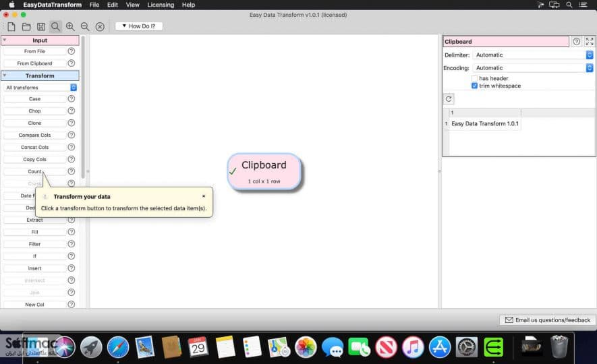597x364 pixels.
Task: Open EasyDataTransform app in the Dock
Action: tap(493, 347)
